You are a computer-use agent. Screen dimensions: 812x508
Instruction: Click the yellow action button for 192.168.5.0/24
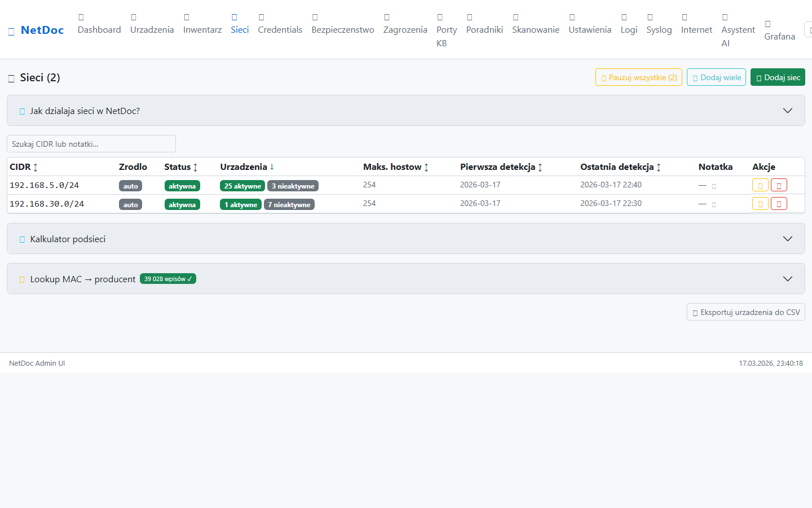[x=760, y=185]
